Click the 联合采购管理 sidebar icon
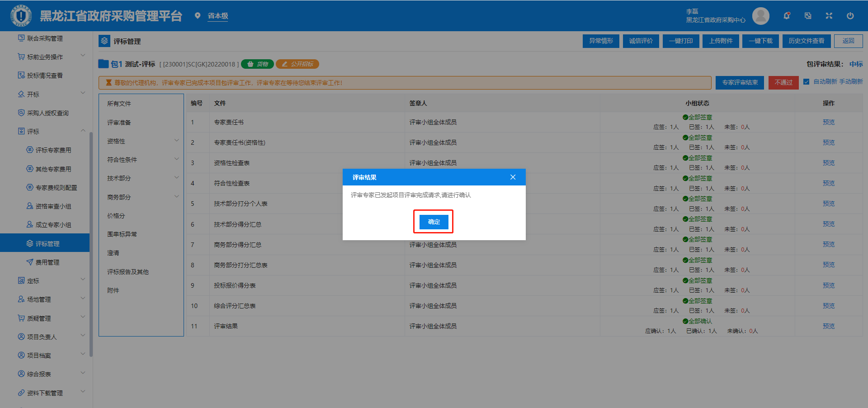Image resolution: width=868 pixels, height=408 pixels. click(x=21, y=38)
